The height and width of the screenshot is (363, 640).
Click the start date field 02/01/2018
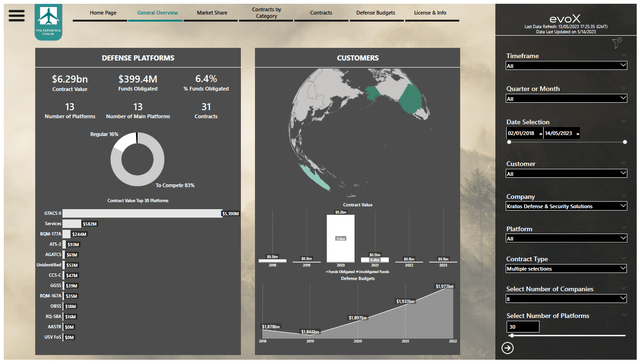(524, 134)
